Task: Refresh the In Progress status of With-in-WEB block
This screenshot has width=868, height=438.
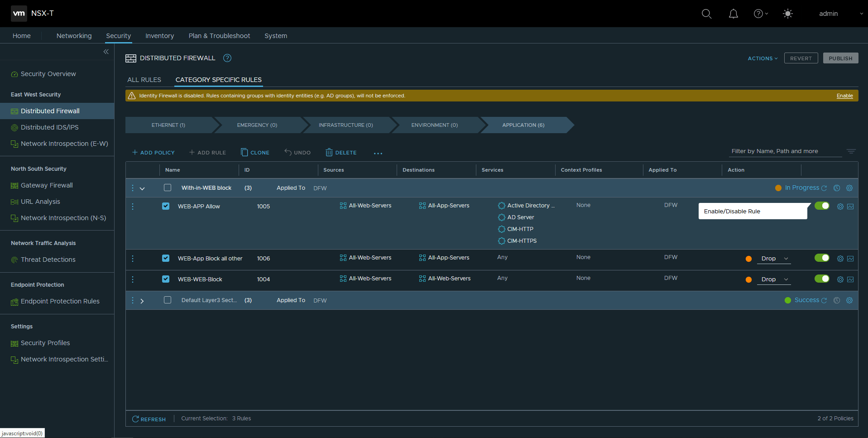Action: coord(824,188)
